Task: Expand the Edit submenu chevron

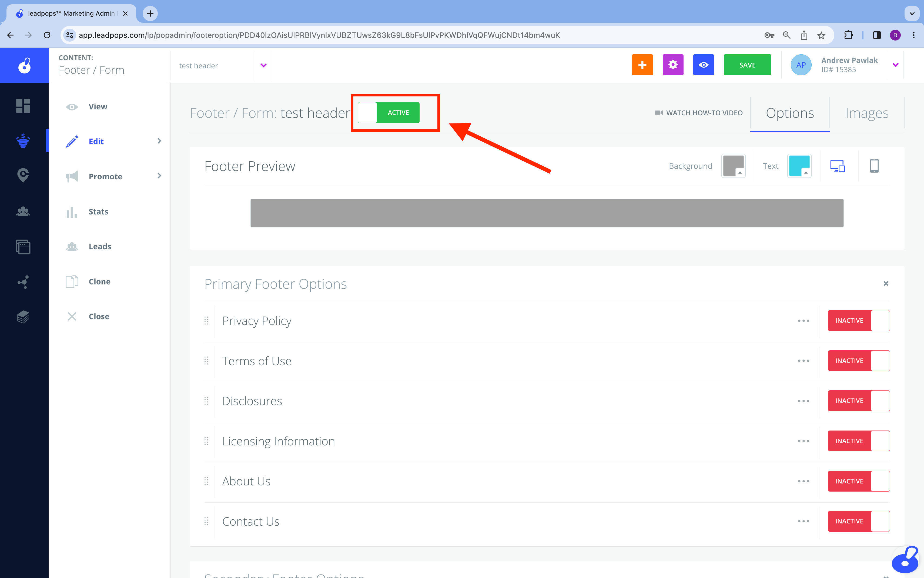Action: 159,141
